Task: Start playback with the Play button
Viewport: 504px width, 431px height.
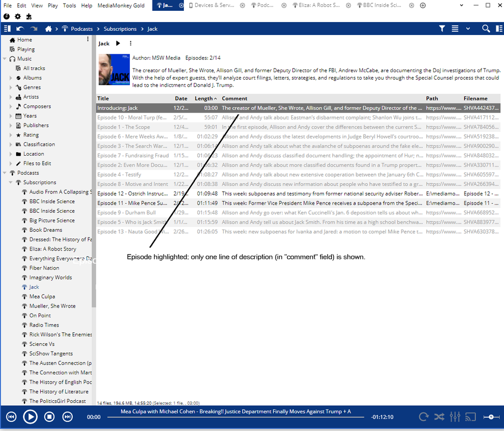Action: pyautogui.click(x=30, y=417)
